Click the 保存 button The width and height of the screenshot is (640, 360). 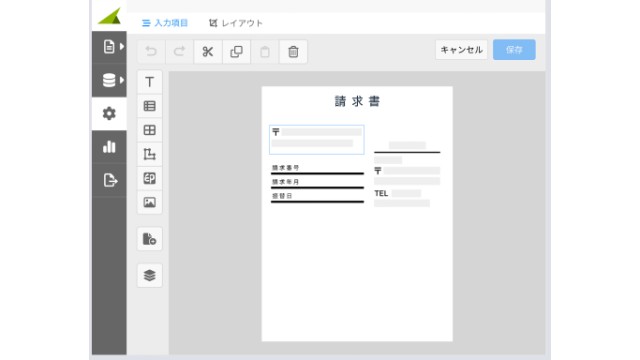tap(514, 50)
